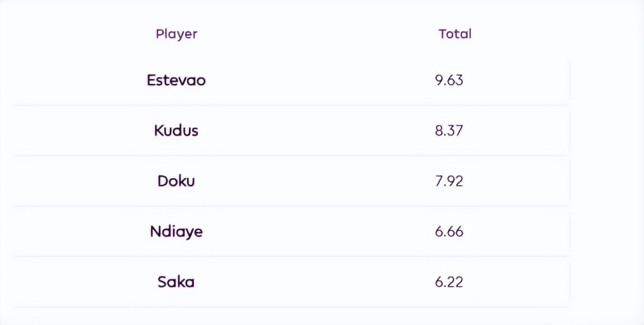
Task: Click the divider line below Ndiaye's row
Action: point(292,257)
